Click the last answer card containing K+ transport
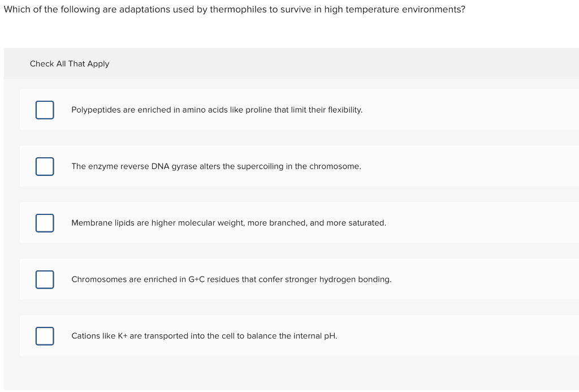579x392 pixels. [289, 335]
